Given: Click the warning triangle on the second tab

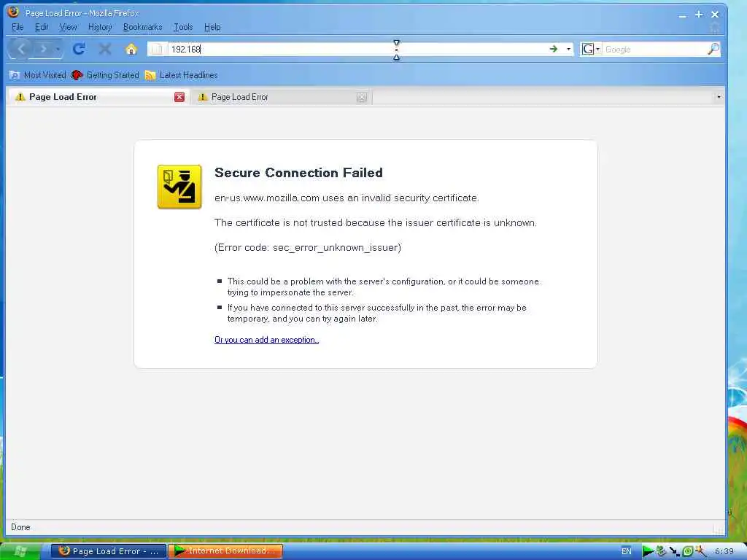Looking at the screenshot, I should pos(203,97).
